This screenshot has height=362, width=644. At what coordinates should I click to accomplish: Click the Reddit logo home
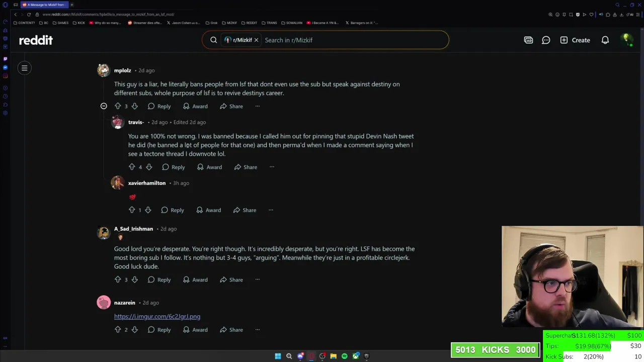[x=36, y=40]
